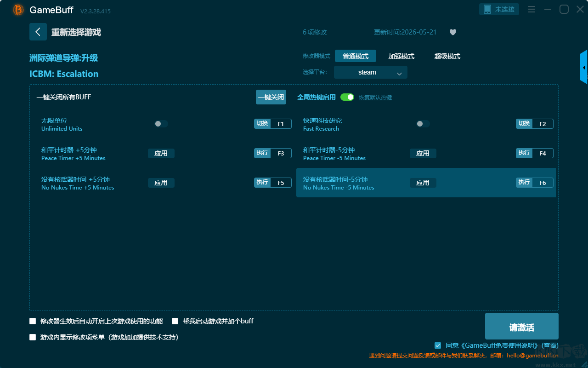Click the F6 hotkey field

coord(543,183)
